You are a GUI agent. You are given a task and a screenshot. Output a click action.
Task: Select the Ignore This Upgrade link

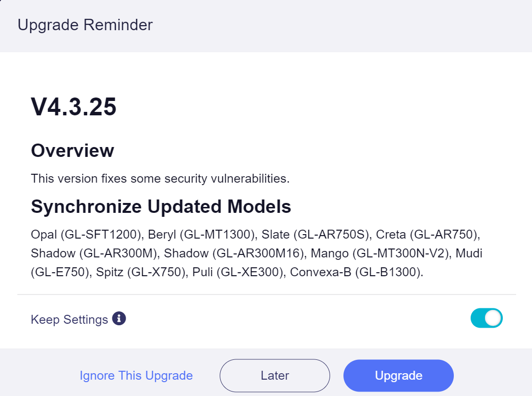(136, 376)
